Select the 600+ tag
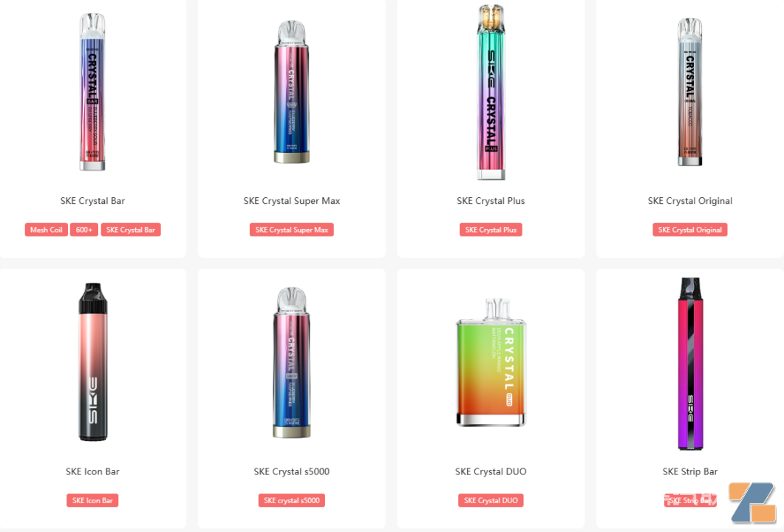This screenshot has width=784, height=532. 84,230
